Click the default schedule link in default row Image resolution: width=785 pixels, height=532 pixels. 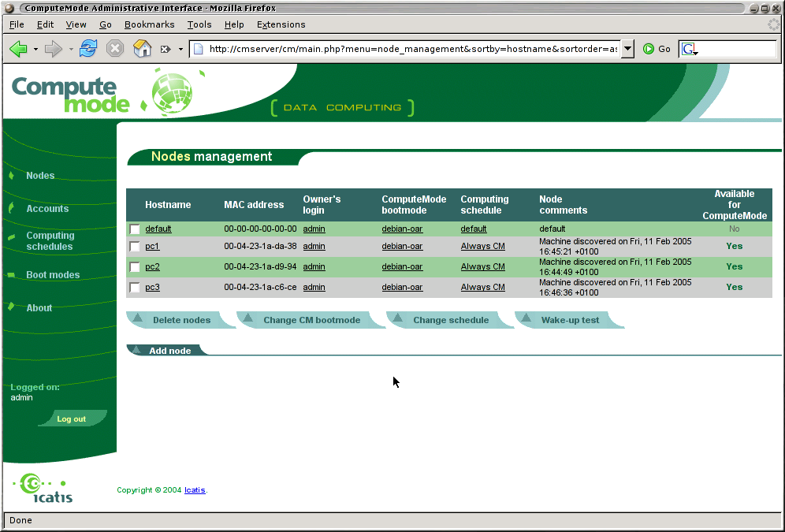pyautogui.click(x=474, y=229)
